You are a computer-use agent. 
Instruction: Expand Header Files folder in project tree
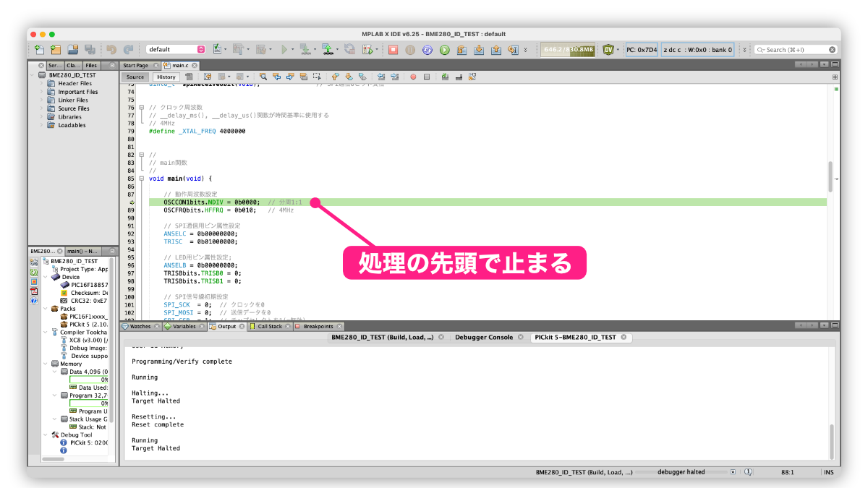(x=42, y=83)
